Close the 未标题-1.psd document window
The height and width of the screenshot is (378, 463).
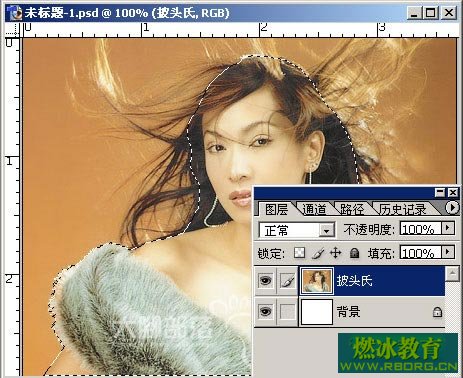[x=449, y=13]
